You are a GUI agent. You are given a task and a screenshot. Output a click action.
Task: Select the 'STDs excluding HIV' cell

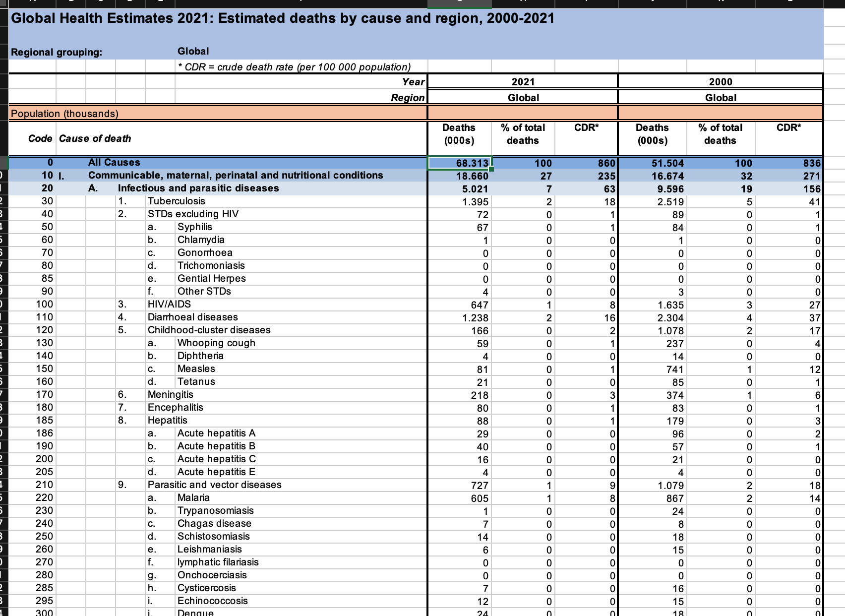point(193,214)
